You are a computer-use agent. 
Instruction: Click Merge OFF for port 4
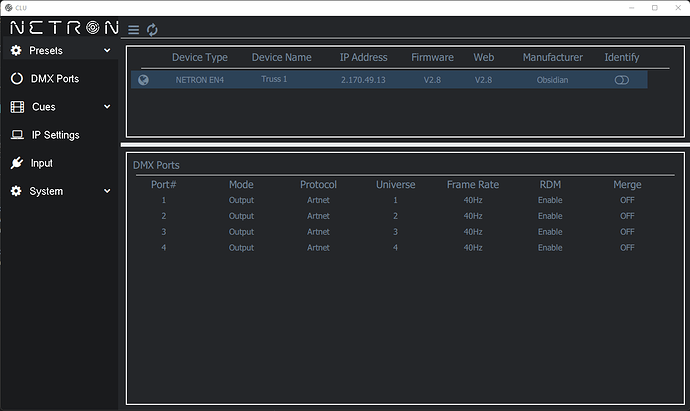(x=627, y=248)
